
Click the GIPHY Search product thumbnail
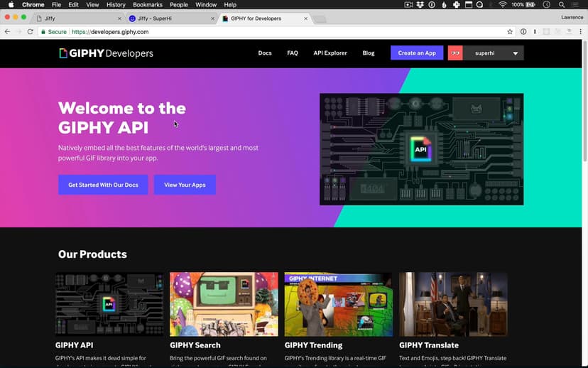(x=224, y=304)
